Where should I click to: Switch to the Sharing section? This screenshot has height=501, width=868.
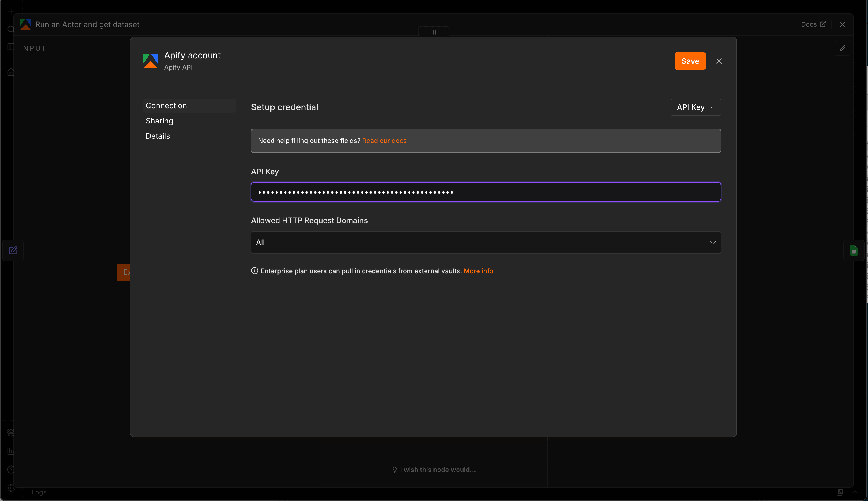[159, 121]
